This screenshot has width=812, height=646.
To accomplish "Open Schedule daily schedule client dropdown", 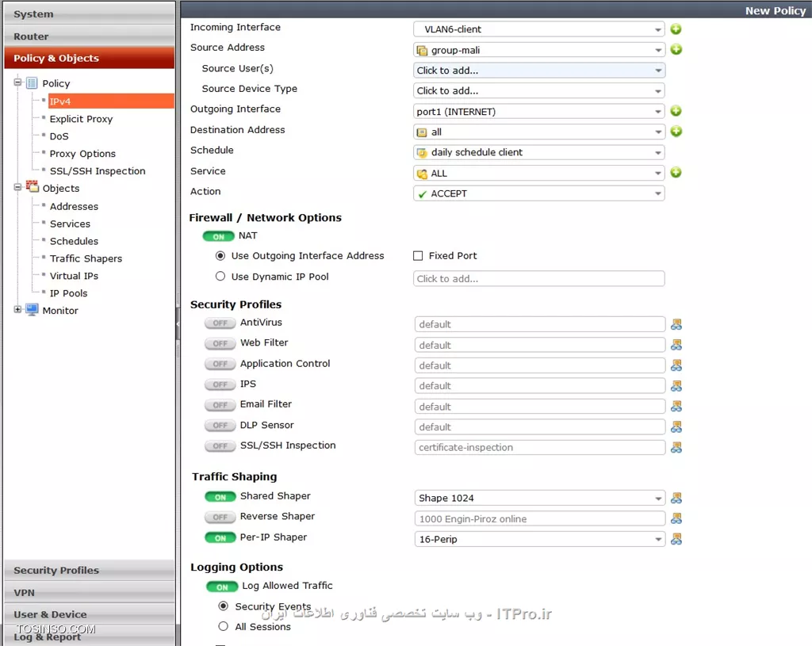I will point(539,152).
